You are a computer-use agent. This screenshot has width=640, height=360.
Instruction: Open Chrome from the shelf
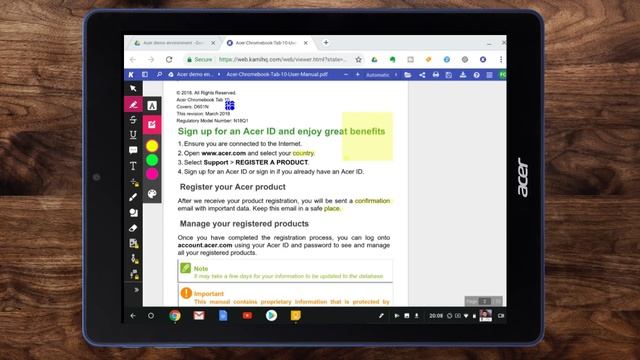tap(175, 316)
